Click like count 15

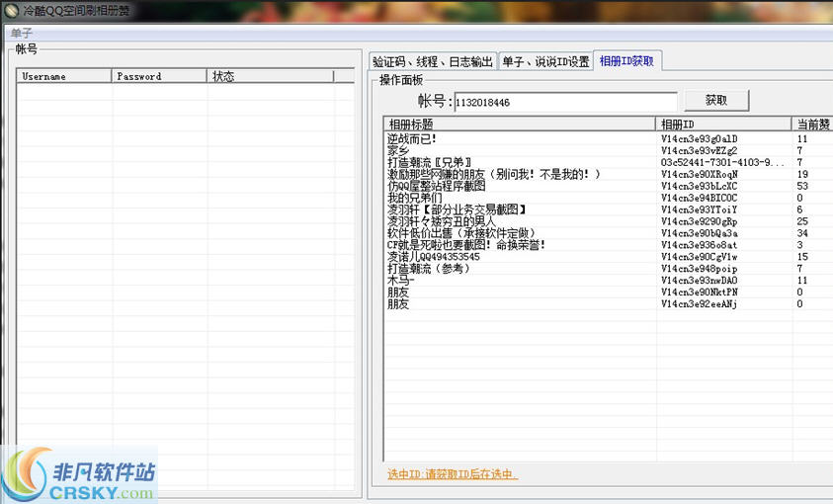click(802, 257)
